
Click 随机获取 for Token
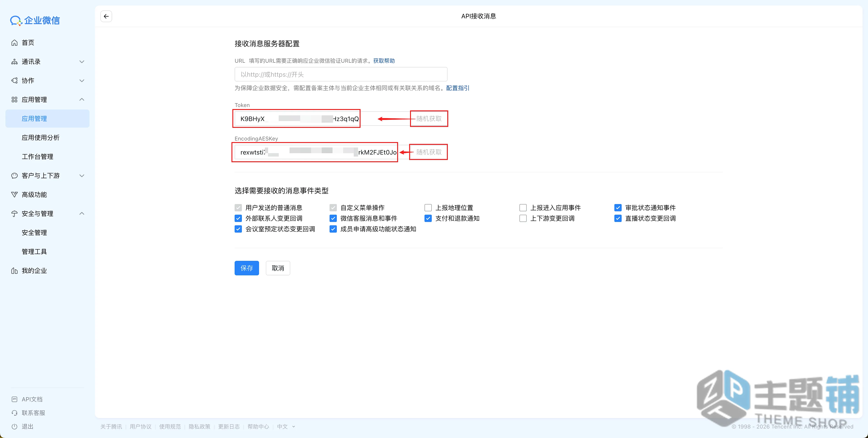[429, 119]
